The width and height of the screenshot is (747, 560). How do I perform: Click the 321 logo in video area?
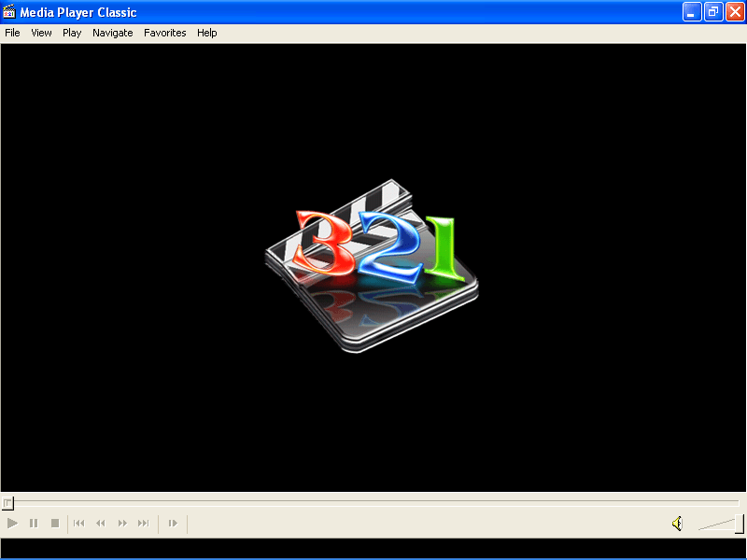tap(372, 266)
